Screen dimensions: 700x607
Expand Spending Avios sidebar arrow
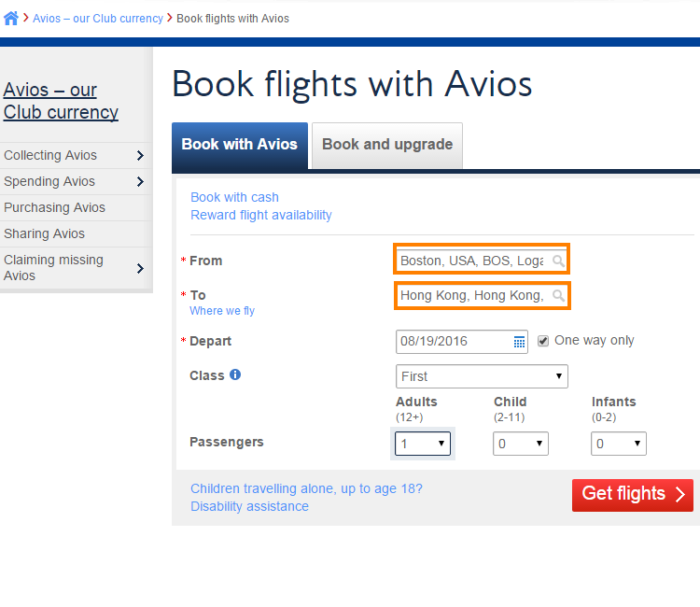tap(140, 182)
